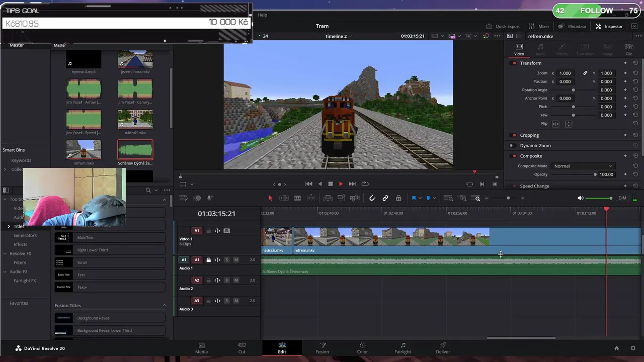This screenshot has height=362, width=644.
Task: Add a blue marker on timeline
Action: 428,198
